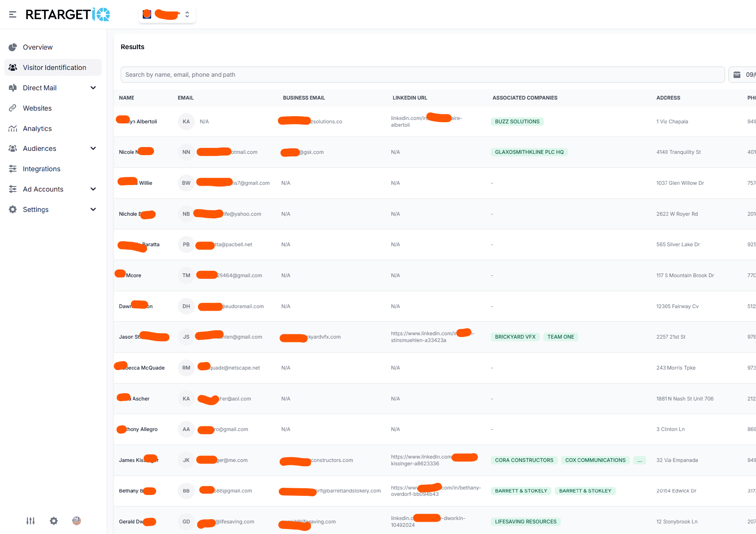Click the Overview pie chart icon

click(x=13, y=47)
